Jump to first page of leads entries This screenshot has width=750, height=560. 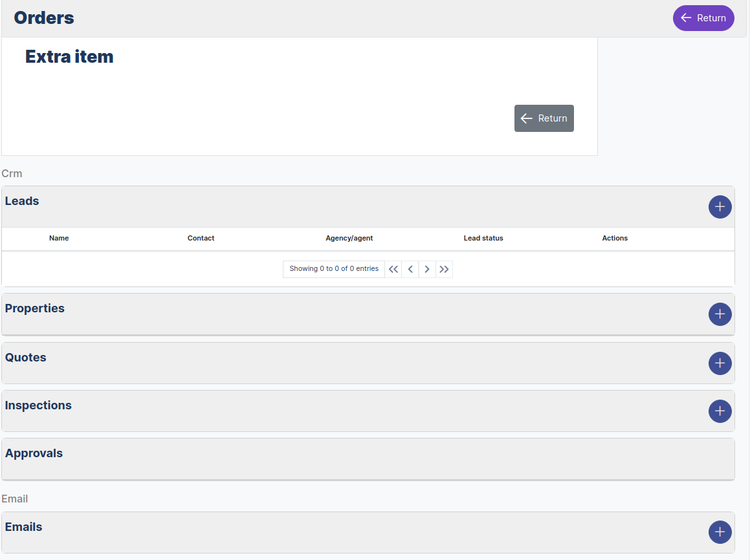(x=393, y=269)
